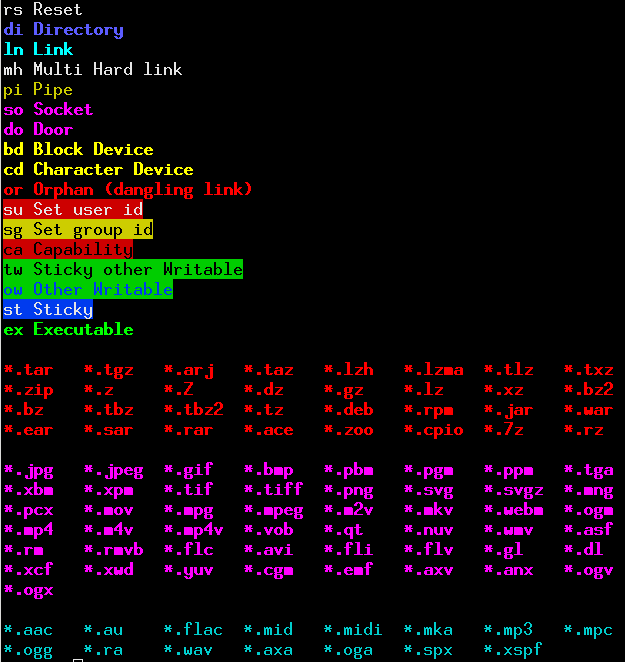Click the '*.jpg' image extension

click(x=28, y=470)
